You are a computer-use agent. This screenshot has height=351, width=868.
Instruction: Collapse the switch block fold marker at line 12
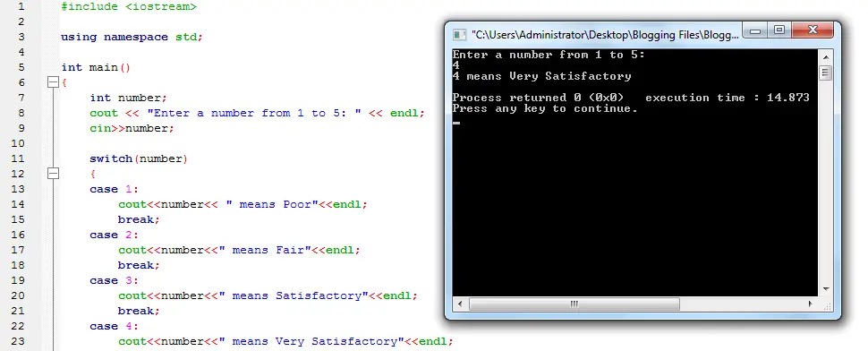[53, 174]
